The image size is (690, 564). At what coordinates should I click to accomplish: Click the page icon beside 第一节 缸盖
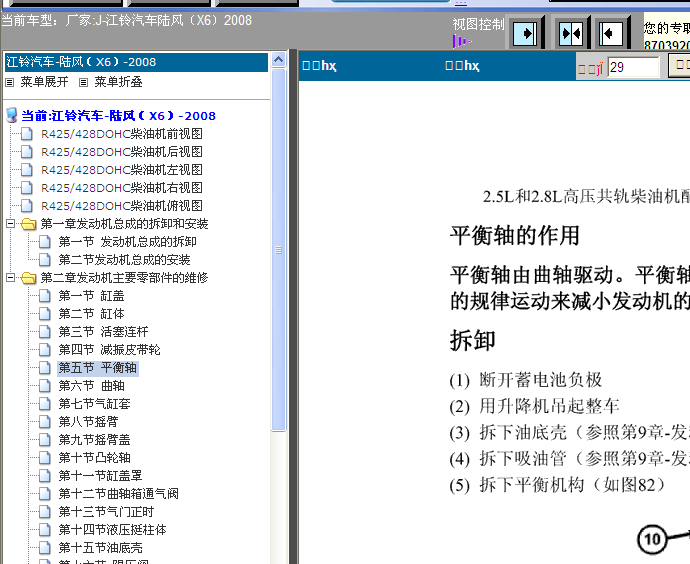point(44,296)
